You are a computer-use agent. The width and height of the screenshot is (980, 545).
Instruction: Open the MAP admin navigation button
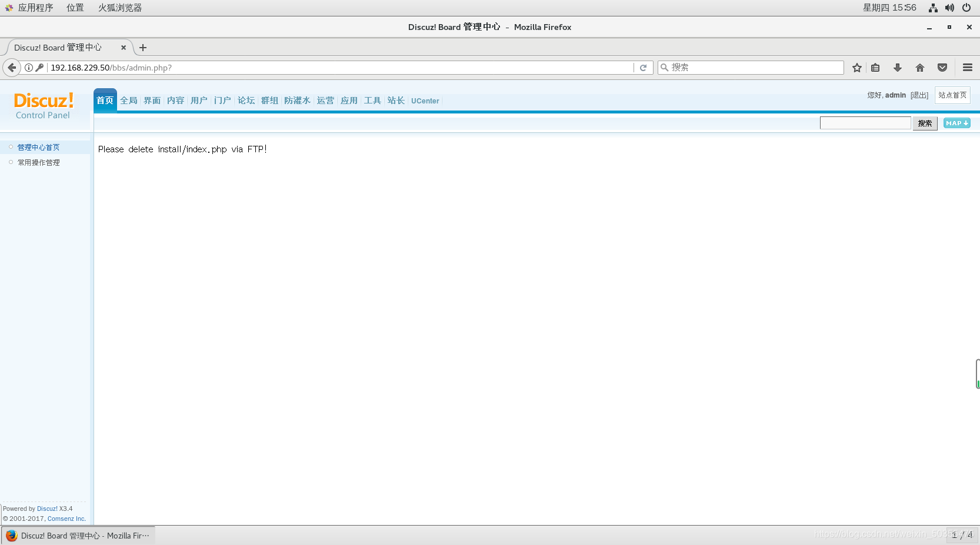[957, 123]
